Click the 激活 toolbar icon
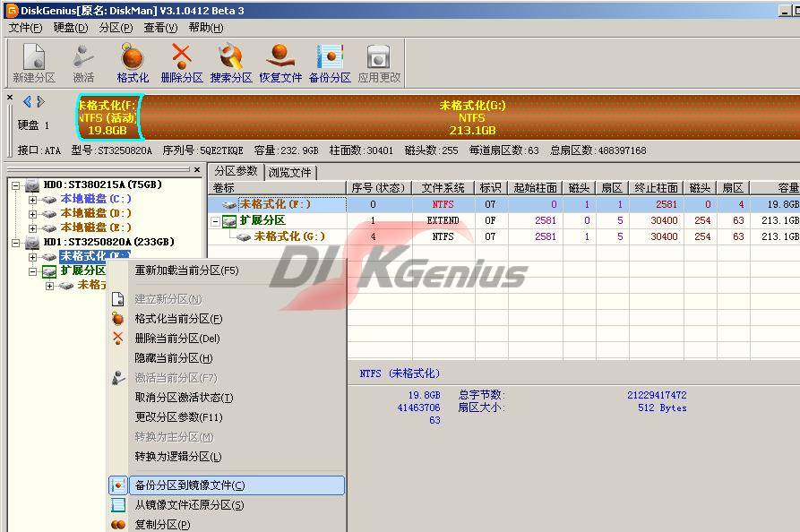Screen dimensions: 800x532 click(x=83, y=64)
